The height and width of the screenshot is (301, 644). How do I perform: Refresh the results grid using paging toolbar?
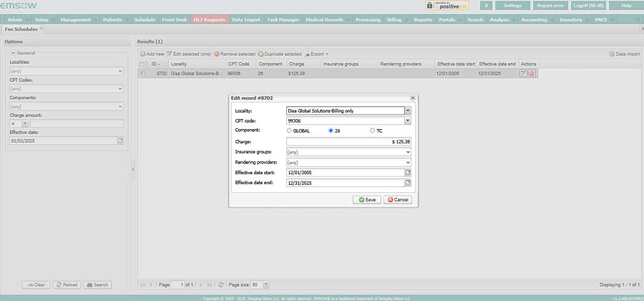(x=222, y=285)
